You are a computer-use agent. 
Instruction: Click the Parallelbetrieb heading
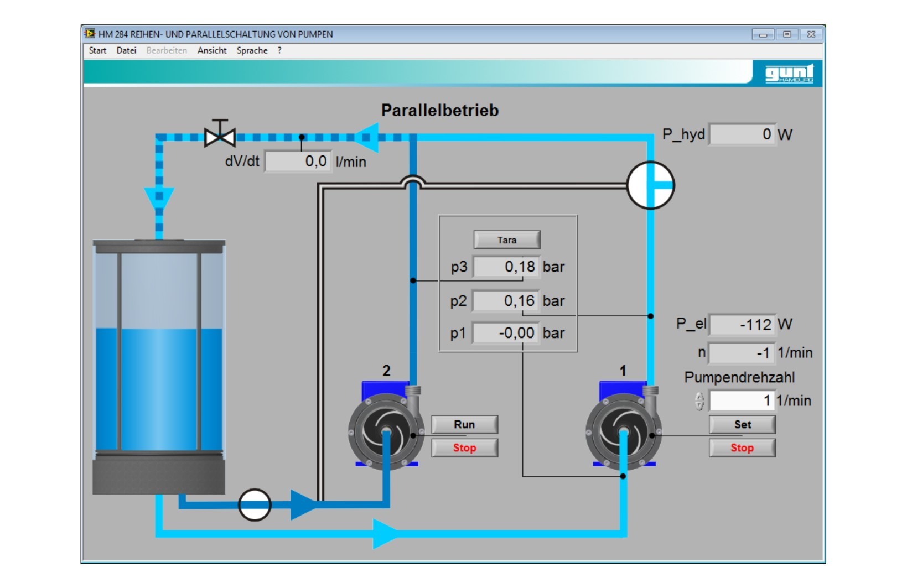[440, 110]
